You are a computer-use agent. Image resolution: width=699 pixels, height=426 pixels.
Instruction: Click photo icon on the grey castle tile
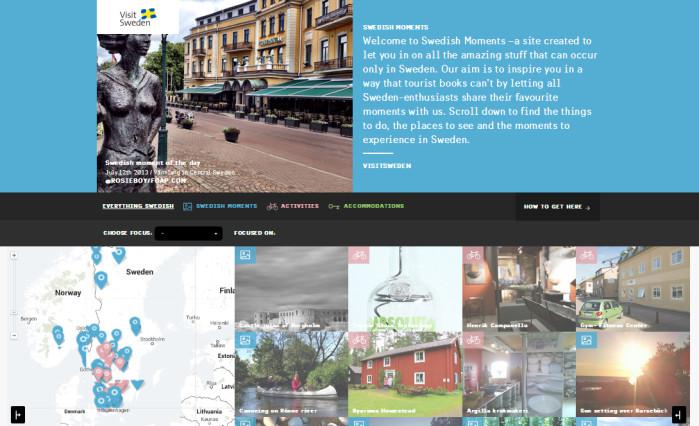[x=245, y=255]
